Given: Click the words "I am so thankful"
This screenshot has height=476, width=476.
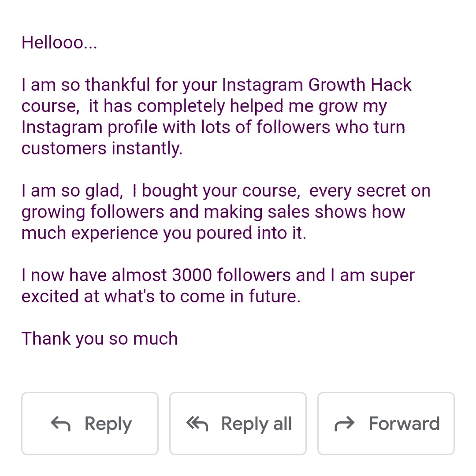Looking at the screenshot, I should (x=86, y=84).
